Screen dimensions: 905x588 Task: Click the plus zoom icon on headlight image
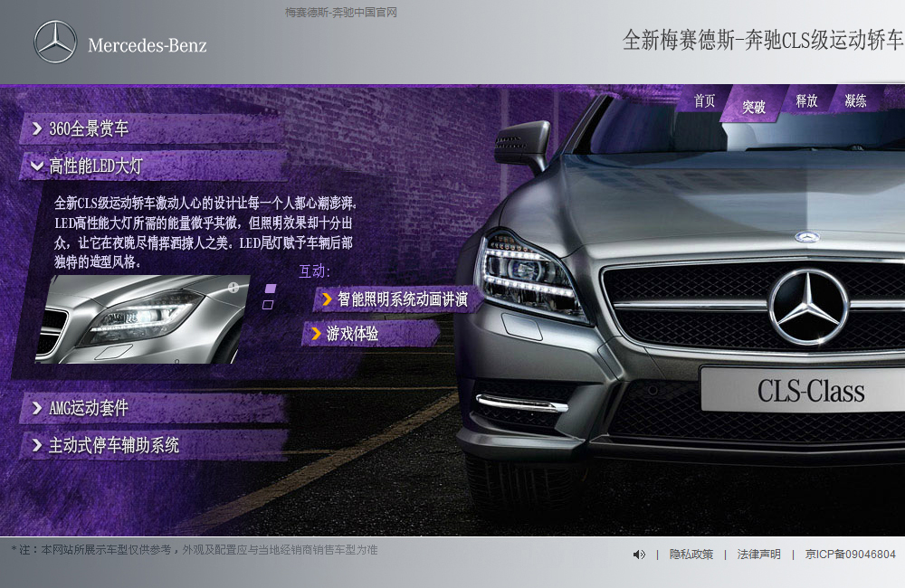click(x=233, y=288)
